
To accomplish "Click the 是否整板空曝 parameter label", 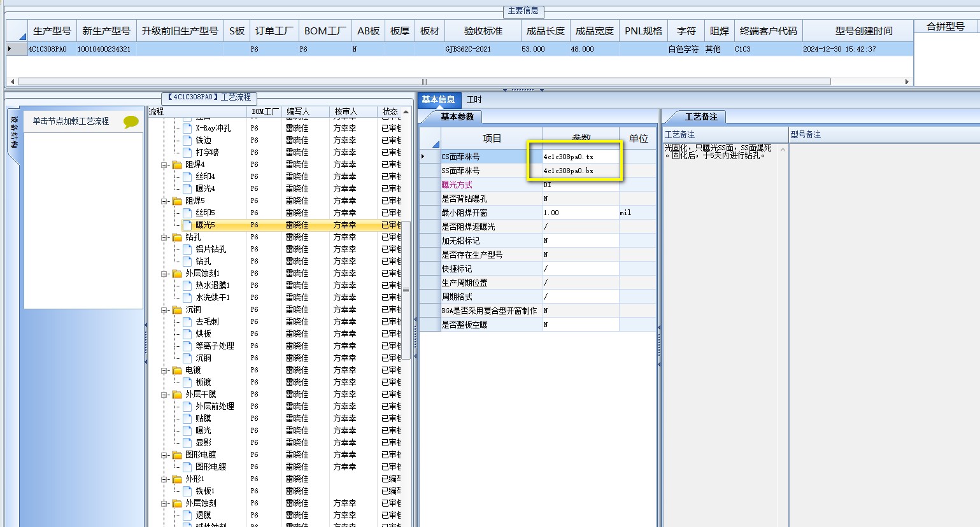I will tap(464, 325).
